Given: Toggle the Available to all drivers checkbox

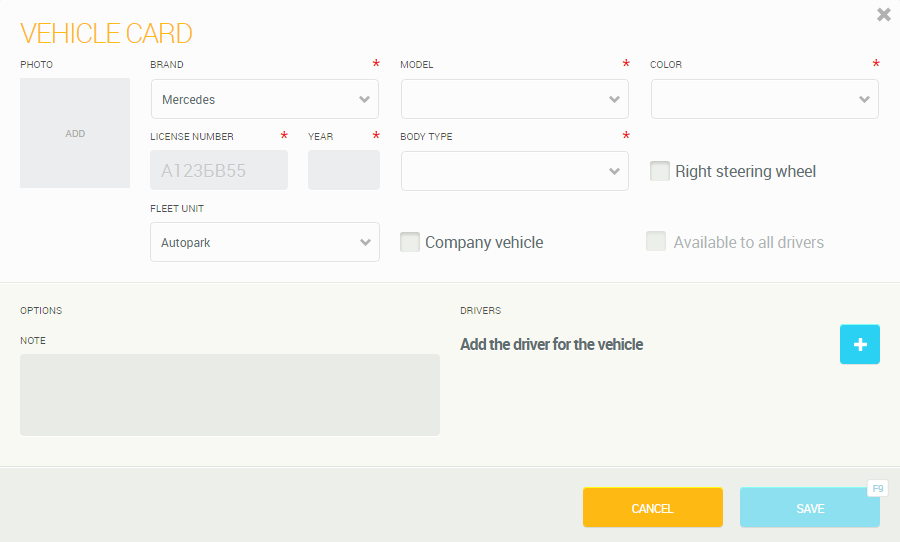Looking at the screenshot, I should (x=656, y=242).
